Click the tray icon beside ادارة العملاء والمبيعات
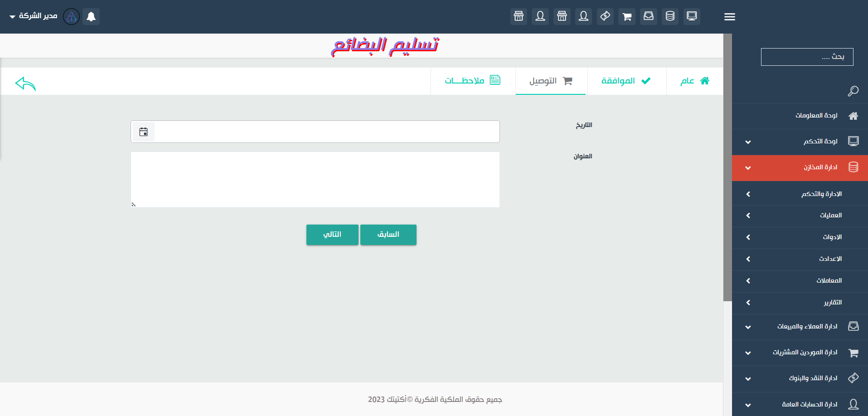Screen dimensions: 868x416 pyautogui.click(x=853, y=326)
